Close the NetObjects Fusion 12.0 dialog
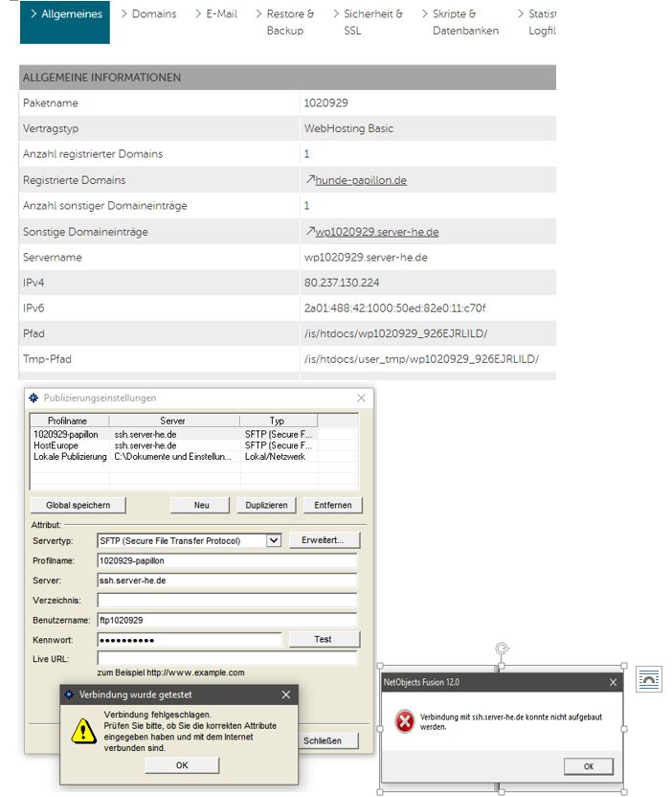Screen dimensions: 672x797 (613, 682)
